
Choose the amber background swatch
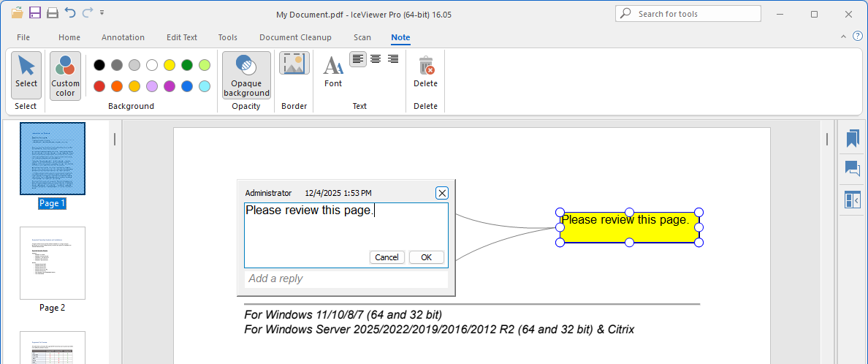[134, 86]
